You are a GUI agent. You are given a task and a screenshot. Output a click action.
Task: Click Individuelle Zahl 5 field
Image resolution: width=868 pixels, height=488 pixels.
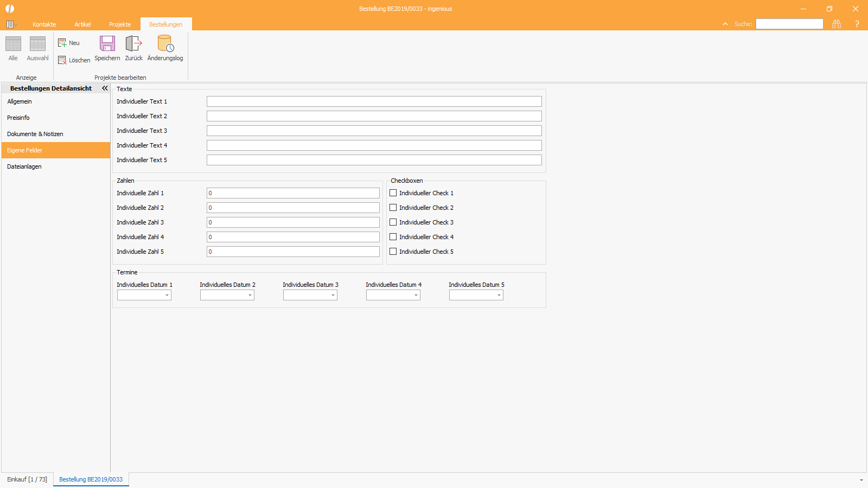point(293,252)
